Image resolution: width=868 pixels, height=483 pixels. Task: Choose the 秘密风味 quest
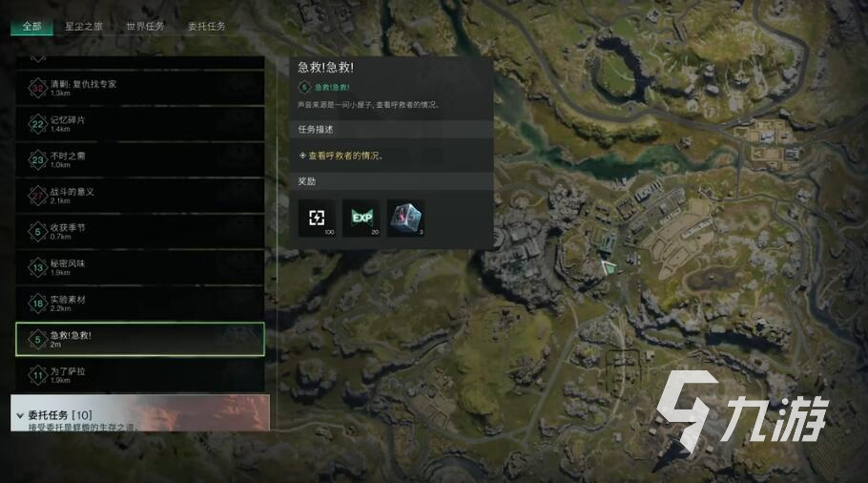(x=140, y=267)
